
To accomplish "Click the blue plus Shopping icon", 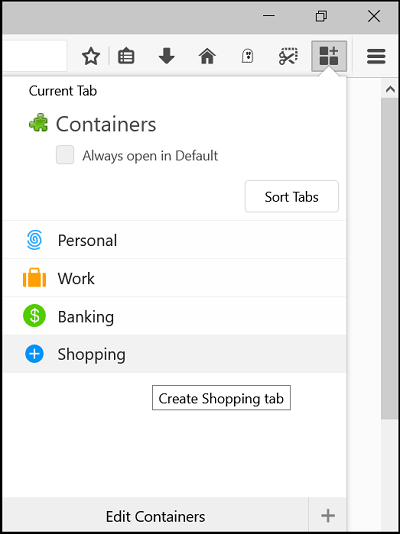I will pyautogui.click(x=34, y=354).
